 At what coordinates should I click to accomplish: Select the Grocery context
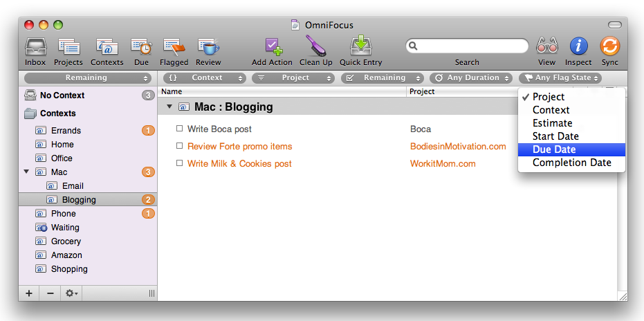88,241
